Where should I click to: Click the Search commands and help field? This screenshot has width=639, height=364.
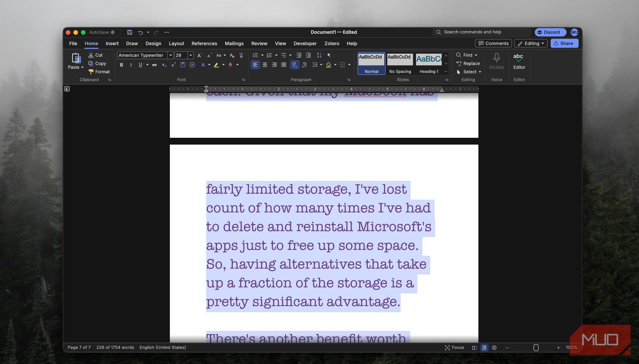[481, 32]
